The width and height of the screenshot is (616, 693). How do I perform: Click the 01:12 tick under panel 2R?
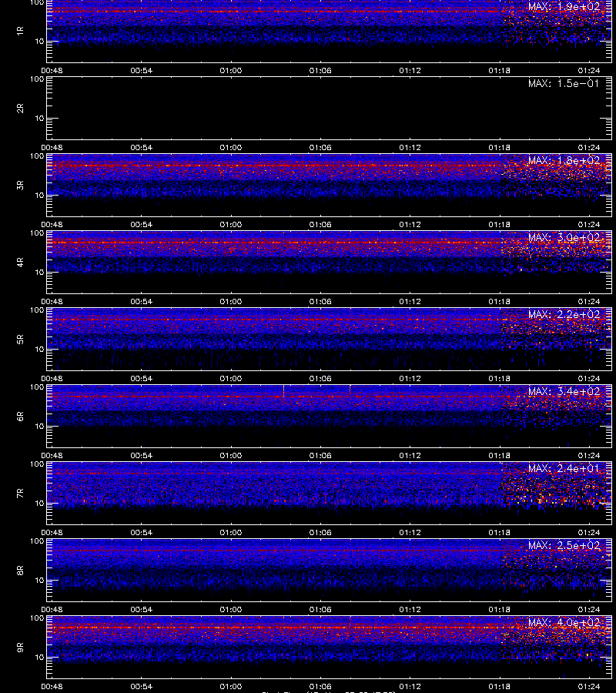410,148
